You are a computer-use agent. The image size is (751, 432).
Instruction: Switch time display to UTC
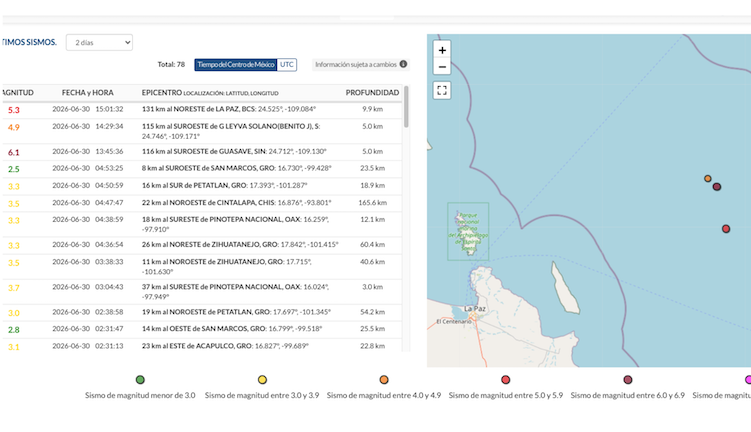286,65
